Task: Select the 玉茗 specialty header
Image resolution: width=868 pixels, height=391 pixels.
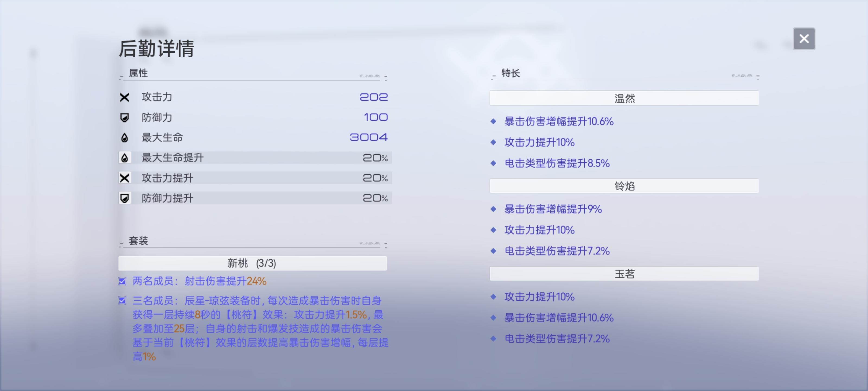Action: (x=624, y=274)
